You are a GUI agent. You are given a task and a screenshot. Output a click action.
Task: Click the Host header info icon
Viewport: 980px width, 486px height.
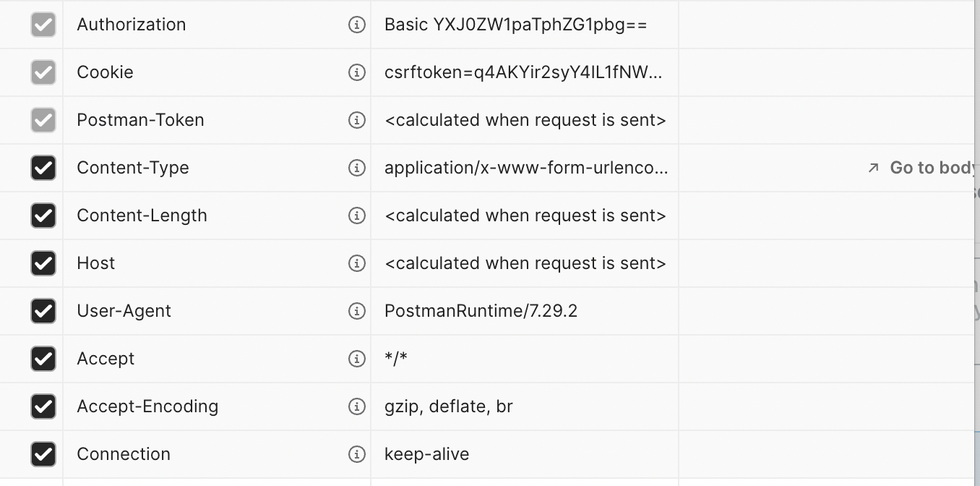(x=357, y=263)
